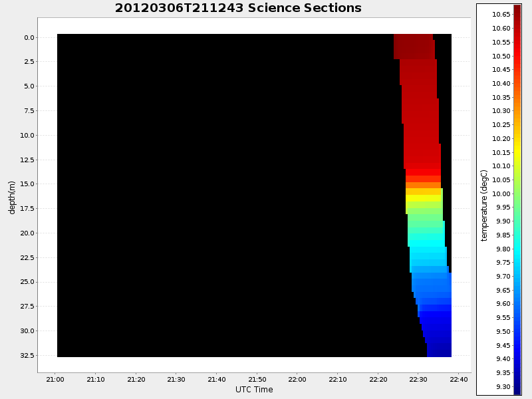Click the dark red surface temperature band
This screenshot has height=399, width=532.
click(x=414, y=47)
